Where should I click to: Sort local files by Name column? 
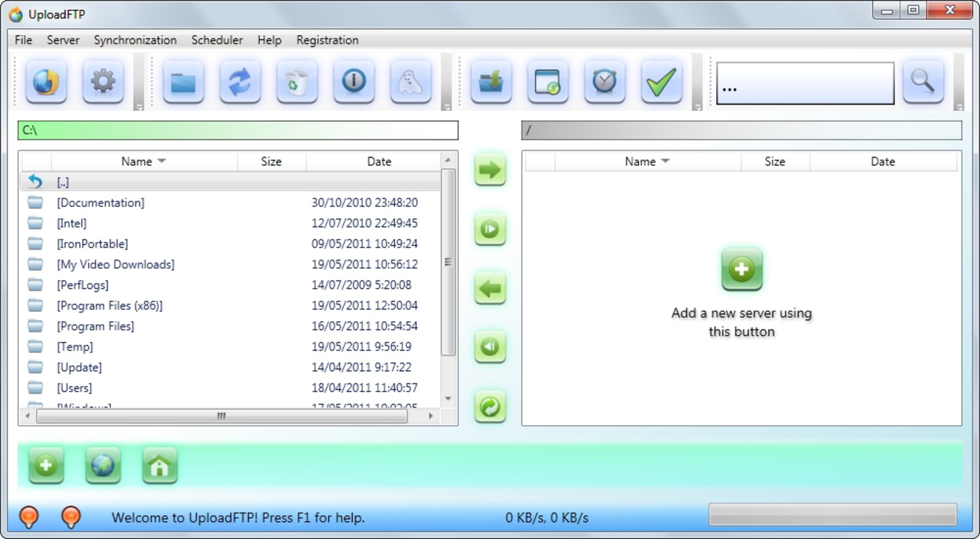[144, 162]
